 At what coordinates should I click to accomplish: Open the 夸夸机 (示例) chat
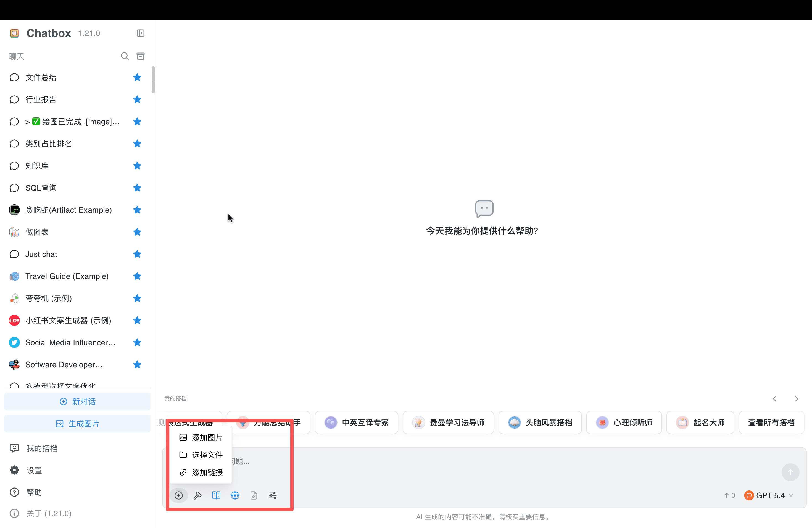coord(77,299)
